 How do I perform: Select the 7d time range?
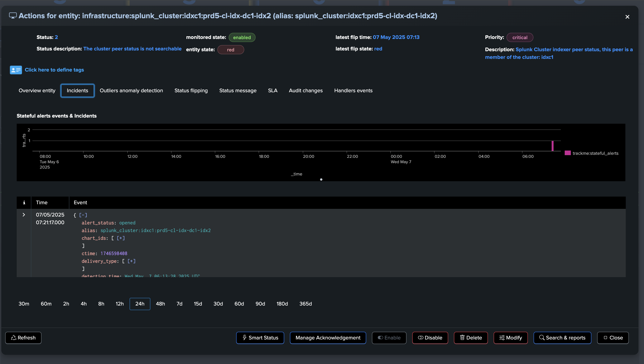180,304
